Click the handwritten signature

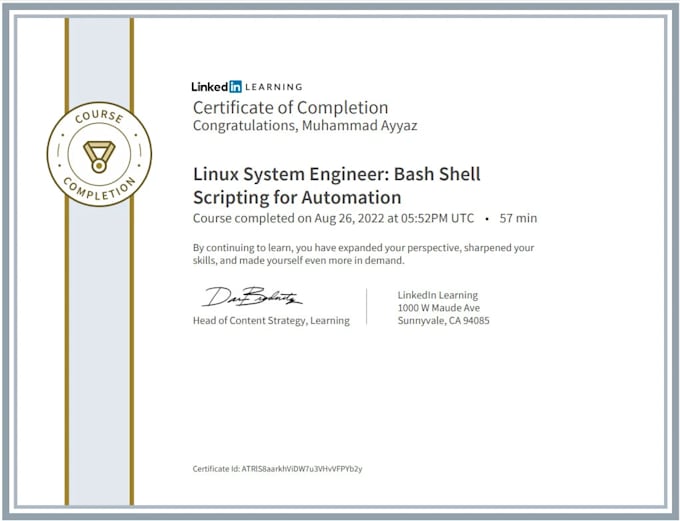click(x=252, y=297)
